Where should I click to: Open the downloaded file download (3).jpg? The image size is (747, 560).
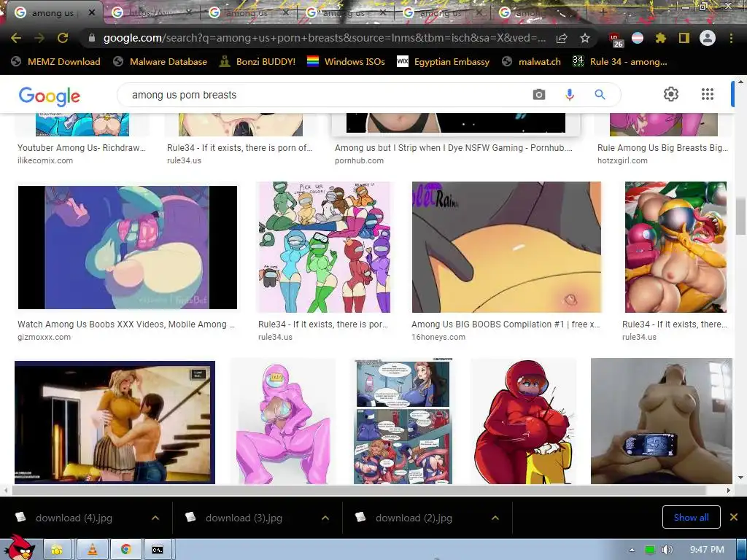pyautogui.click(x=244, y=518)
